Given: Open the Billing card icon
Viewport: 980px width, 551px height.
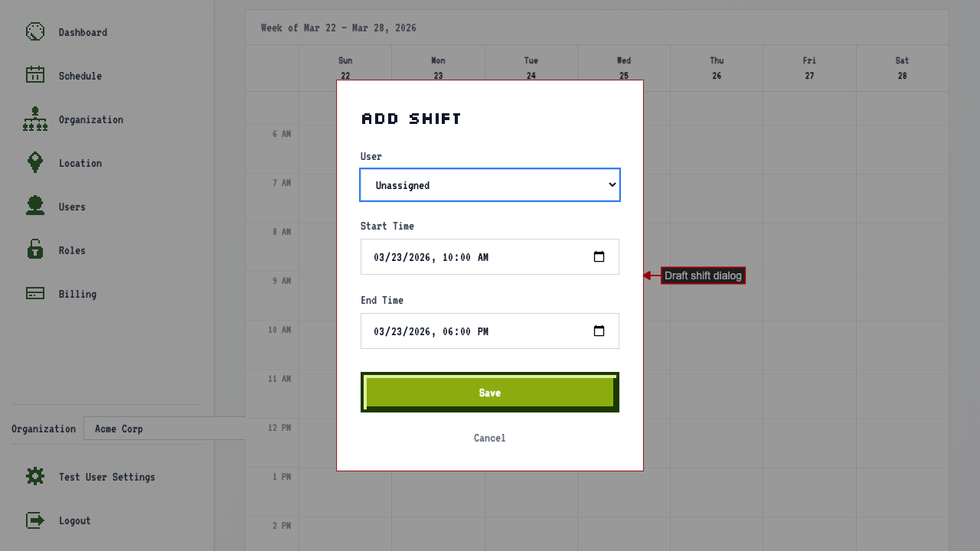Looking at the screenshot, I should (35, 293).
